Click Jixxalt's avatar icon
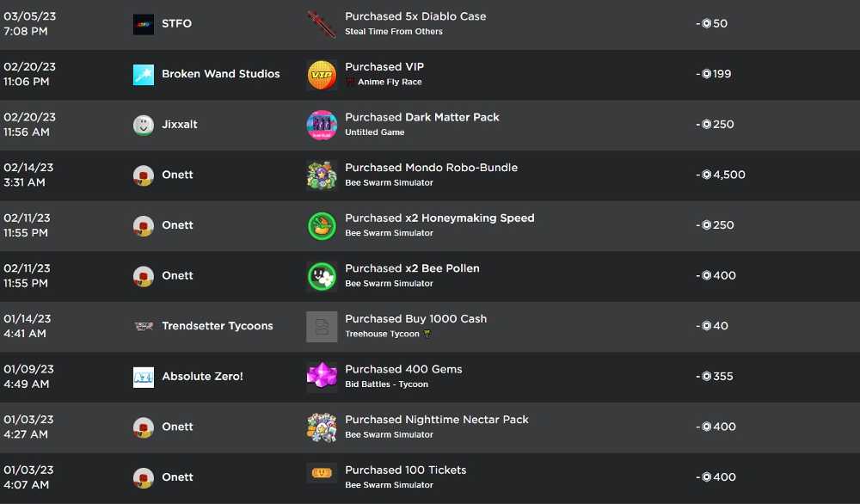 tap(143, 125)
